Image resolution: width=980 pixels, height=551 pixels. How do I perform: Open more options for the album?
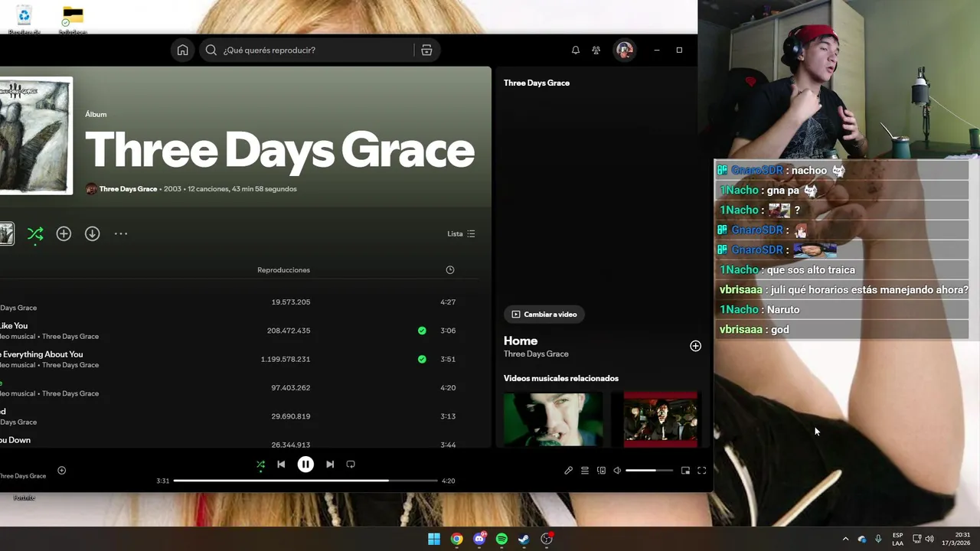point(121,233)
